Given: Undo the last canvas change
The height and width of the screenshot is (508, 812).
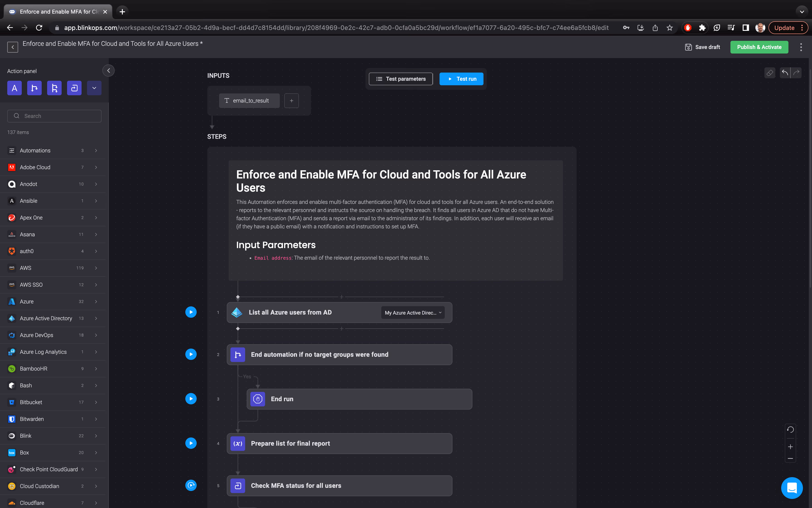Looking at the screenshot, I should tap(785, 73).
